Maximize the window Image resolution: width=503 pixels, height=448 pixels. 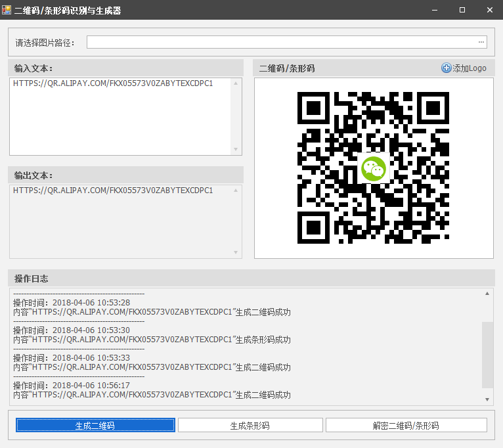point(462,10)
